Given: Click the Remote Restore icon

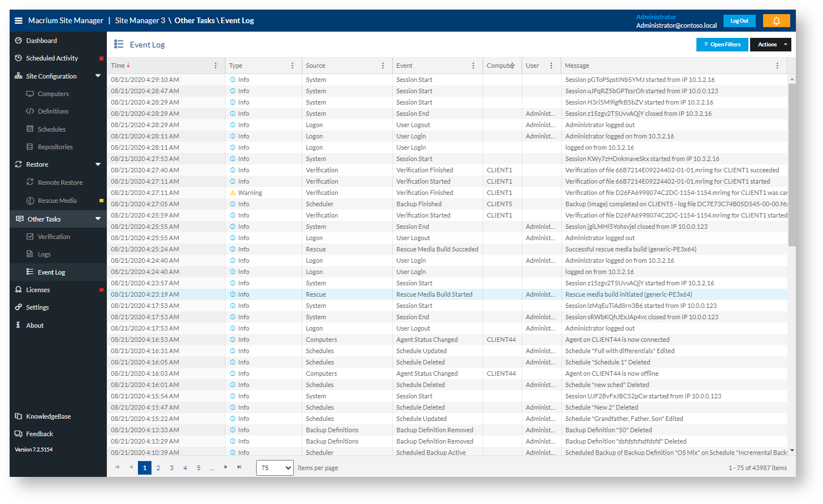Looking at the screenshot, I should 30,182.
